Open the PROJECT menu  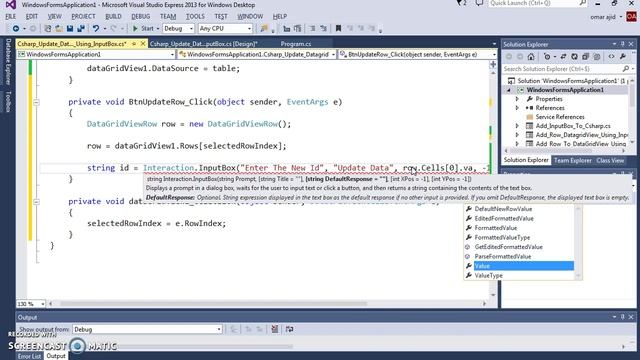coord(83,16)
